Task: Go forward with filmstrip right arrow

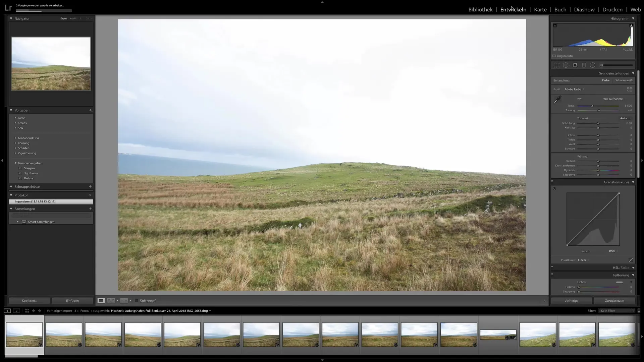Action: click(40, 311)
